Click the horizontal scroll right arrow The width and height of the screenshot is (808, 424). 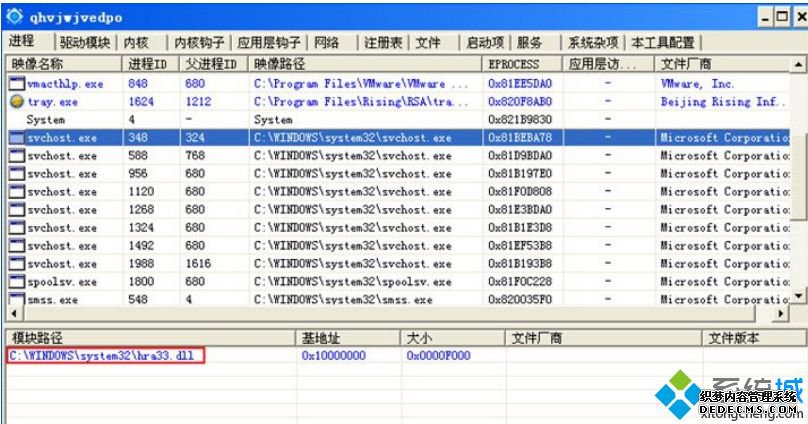[x=782, y=313]
